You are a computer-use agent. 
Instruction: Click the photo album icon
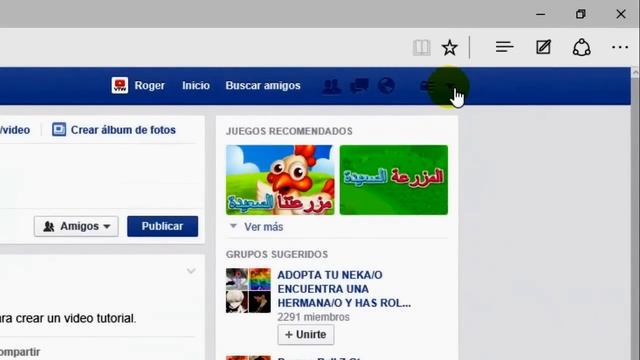59,129
